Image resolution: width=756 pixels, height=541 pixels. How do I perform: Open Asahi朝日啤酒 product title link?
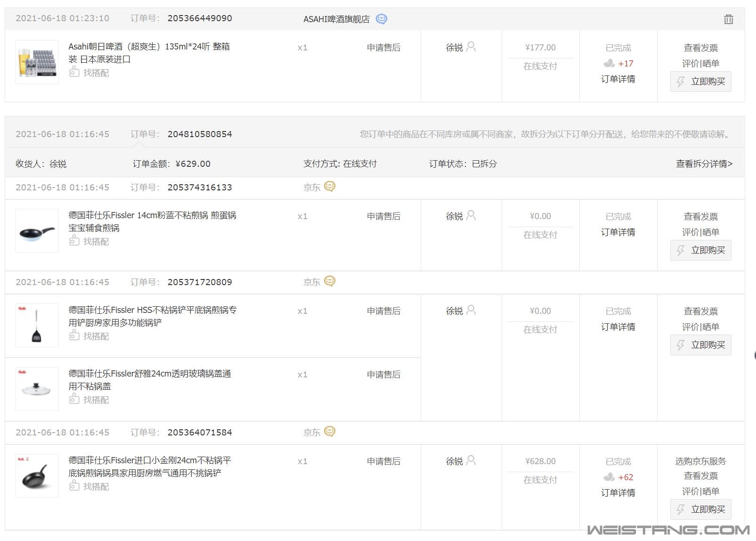(149, 53)
